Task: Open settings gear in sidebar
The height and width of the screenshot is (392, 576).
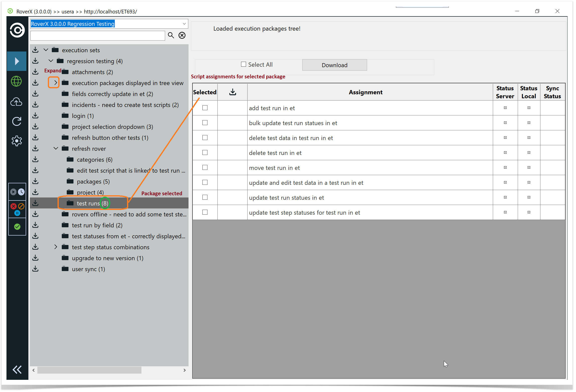Action: [x=16, y=141]
